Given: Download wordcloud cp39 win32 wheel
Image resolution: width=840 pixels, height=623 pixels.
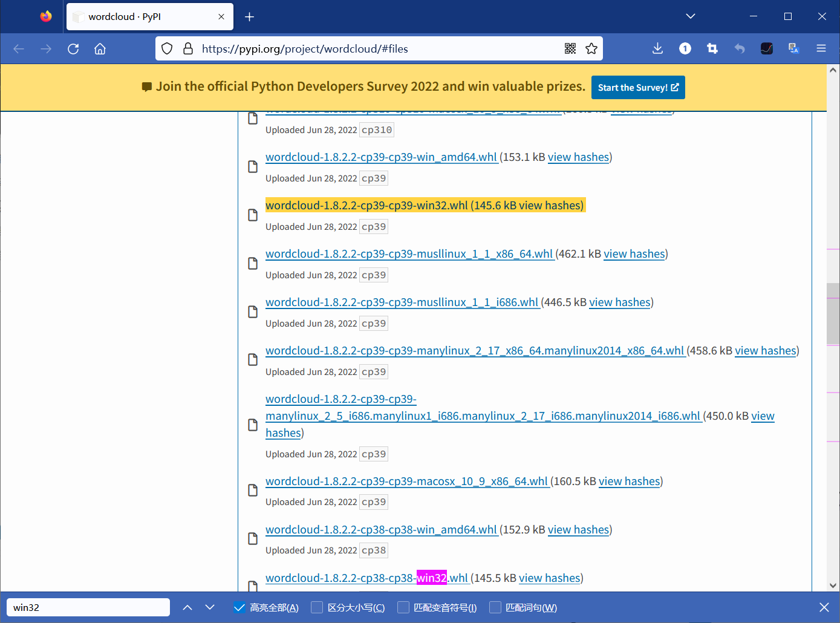Looking at the screenshot, I should pyautogui.click(x=366, y=206).
